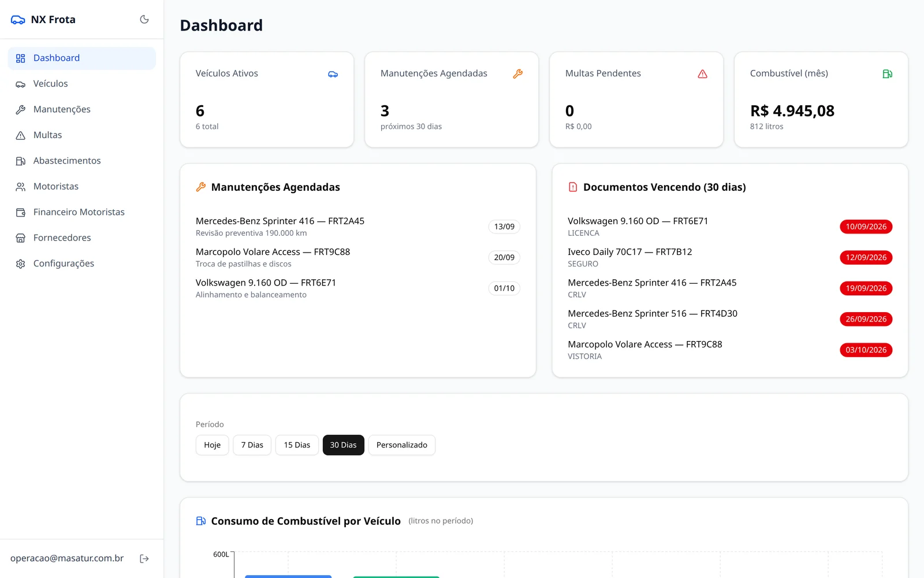Go to Veículos in the sidebar

(x=82, y=84)
